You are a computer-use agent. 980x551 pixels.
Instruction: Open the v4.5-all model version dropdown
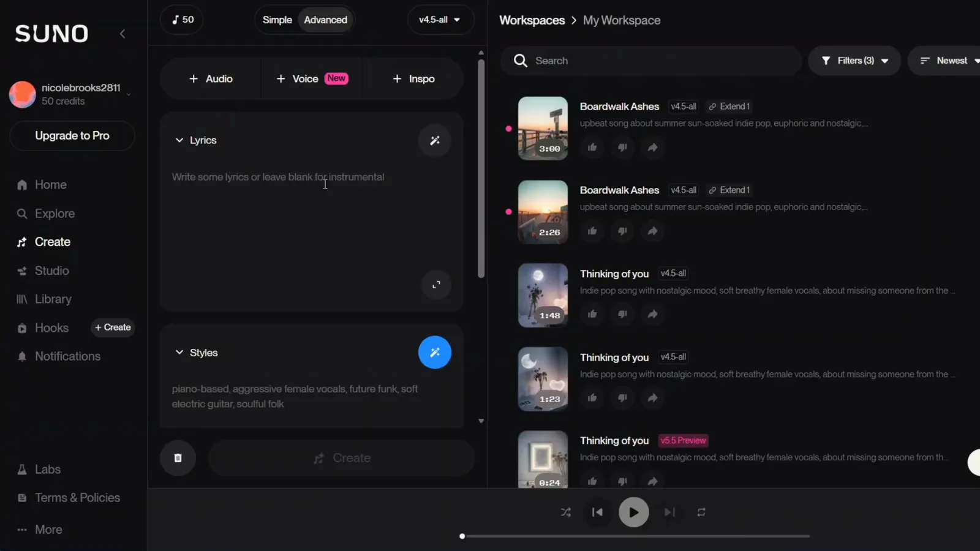[x=440, y=20]
